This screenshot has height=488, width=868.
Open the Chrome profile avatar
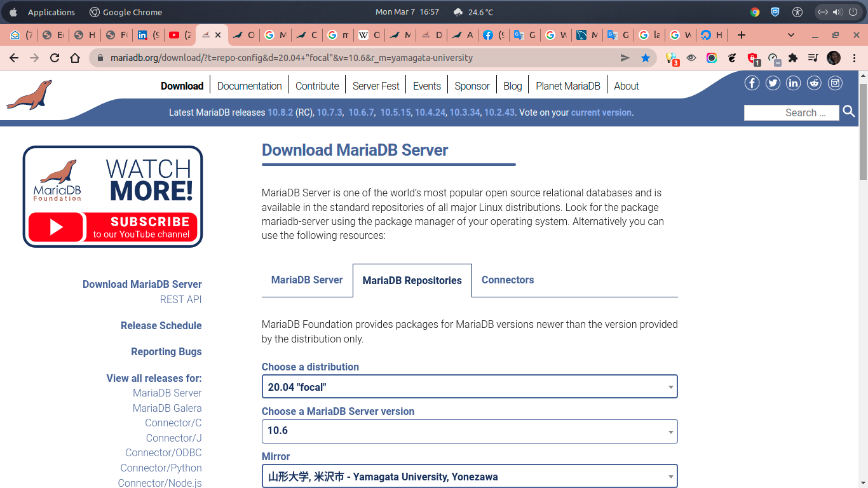pos(834,58)
